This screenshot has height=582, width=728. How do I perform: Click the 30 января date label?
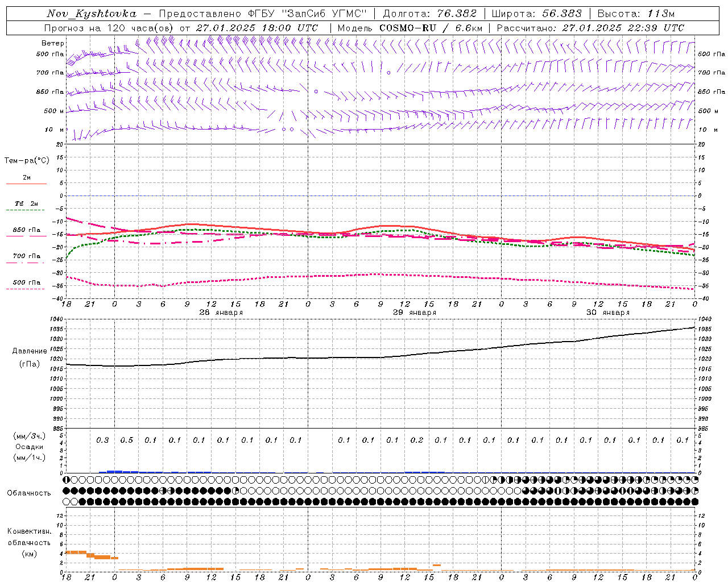(x=608, y=313)
